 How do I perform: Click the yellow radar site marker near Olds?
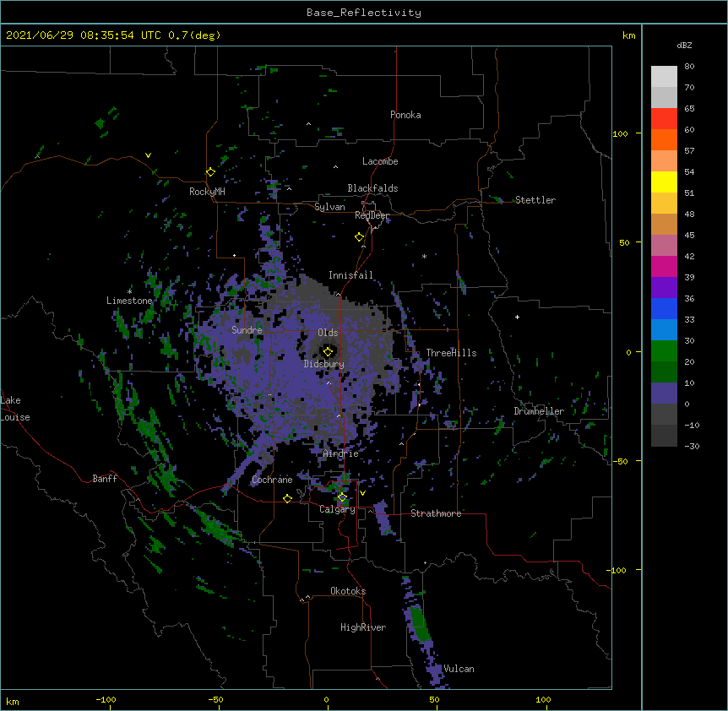pyautogui.click(x=328, y=351)
